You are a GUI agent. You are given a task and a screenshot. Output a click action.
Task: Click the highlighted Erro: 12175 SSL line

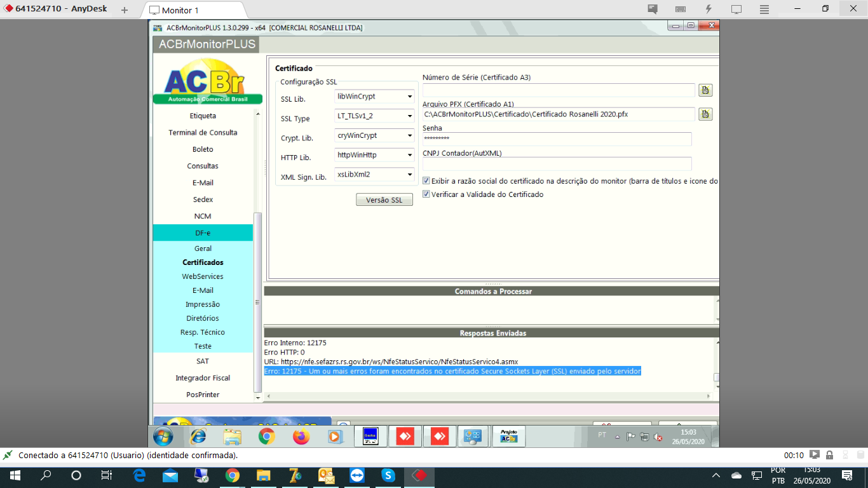[x=452, y=371]
